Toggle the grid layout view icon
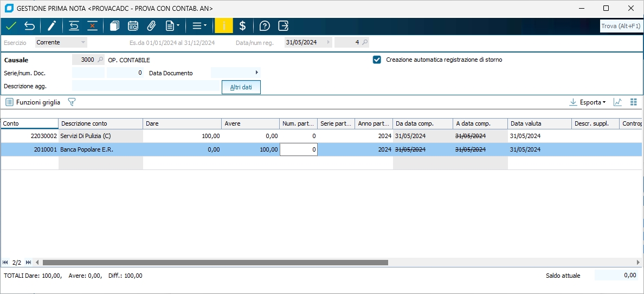 (633, 102)
